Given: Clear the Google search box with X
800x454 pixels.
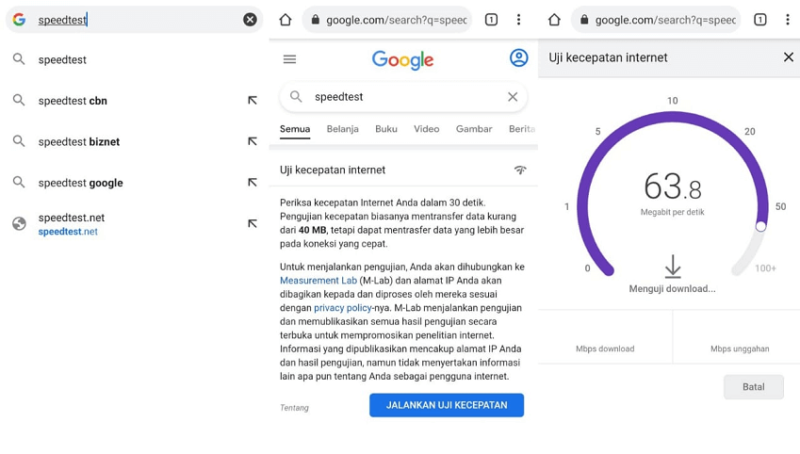Looking at the screenshot, I should click(x=513, y=97).
